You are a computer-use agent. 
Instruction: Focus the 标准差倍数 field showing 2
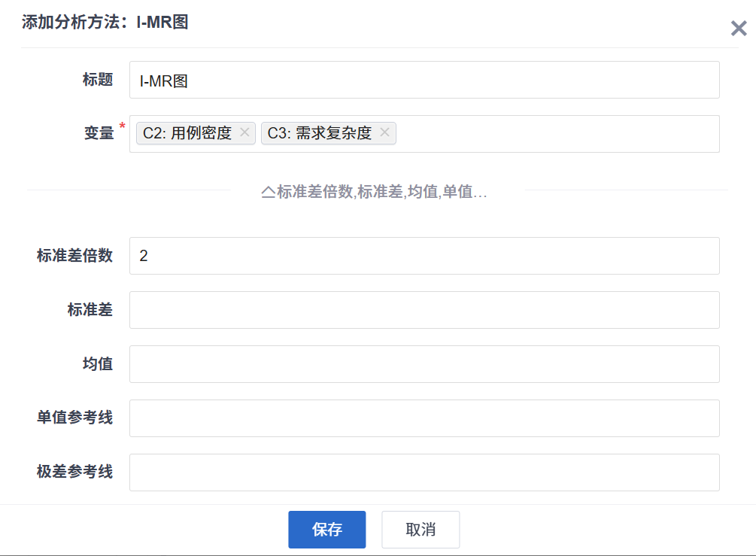click(424, 256)
